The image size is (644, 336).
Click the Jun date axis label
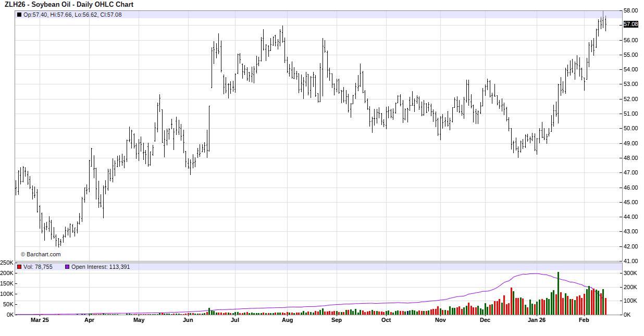tap(188, 320)
